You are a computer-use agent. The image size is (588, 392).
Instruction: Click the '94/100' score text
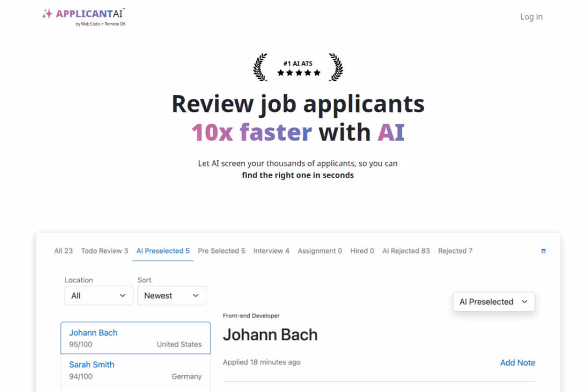[81, 377]
